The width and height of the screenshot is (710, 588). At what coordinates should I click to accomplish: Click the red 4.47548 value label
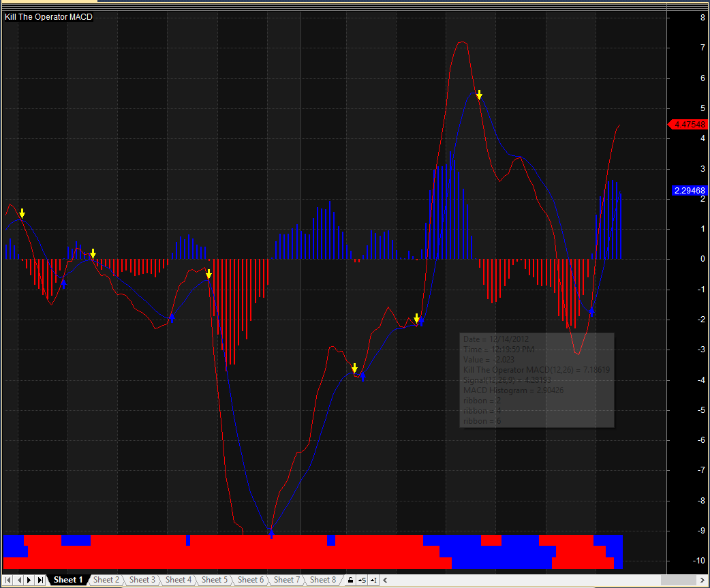point(689,125)
